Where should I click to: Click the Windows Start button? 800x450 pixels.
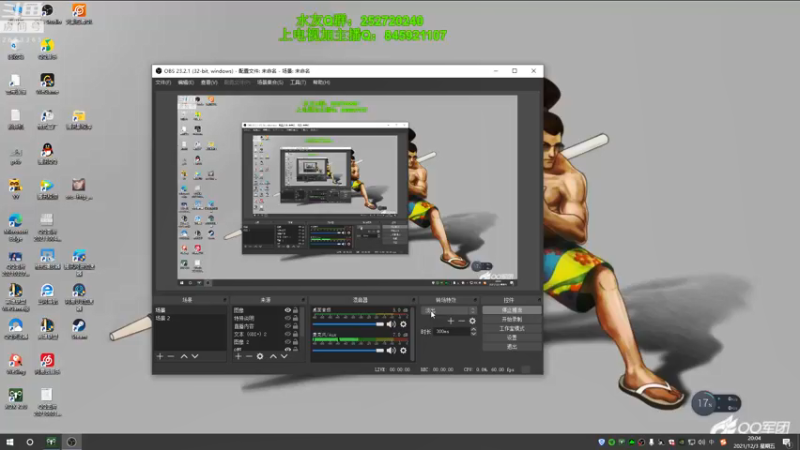coord(10,442)
